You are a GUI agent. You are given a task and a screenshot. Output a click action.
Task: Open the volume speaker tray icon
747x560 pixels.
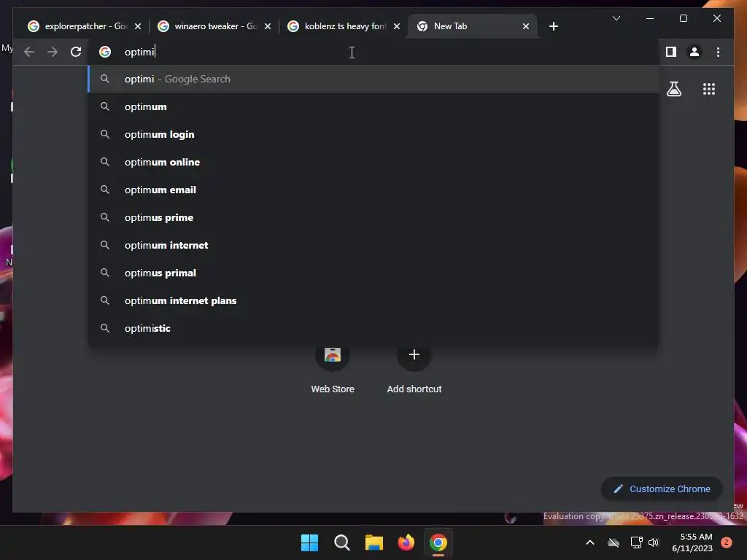click(654, 542)
